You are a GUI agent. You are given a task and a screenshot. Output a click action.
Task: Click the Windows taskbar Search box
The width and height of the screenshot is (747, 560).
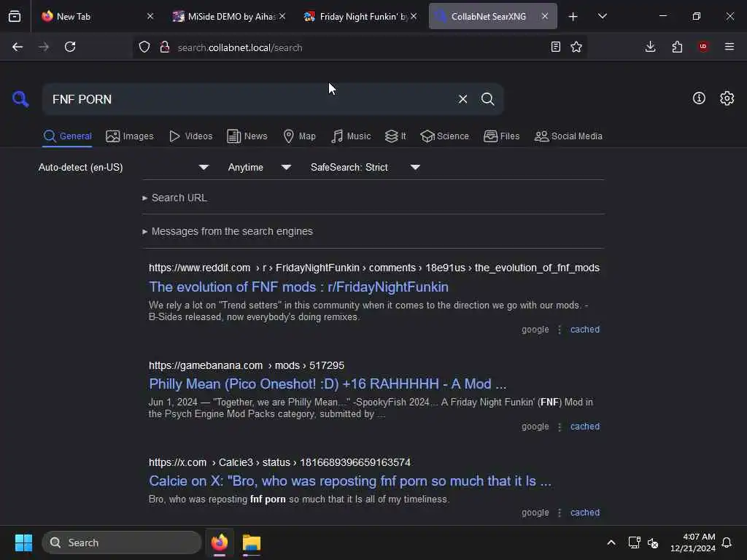122,542
